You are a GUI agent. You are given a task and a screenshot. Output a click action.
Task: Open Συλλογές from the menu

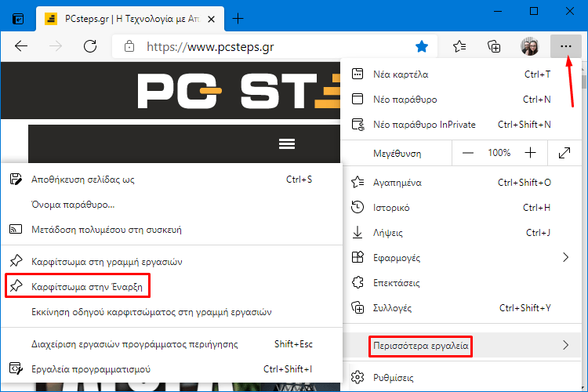click(460, 308)
